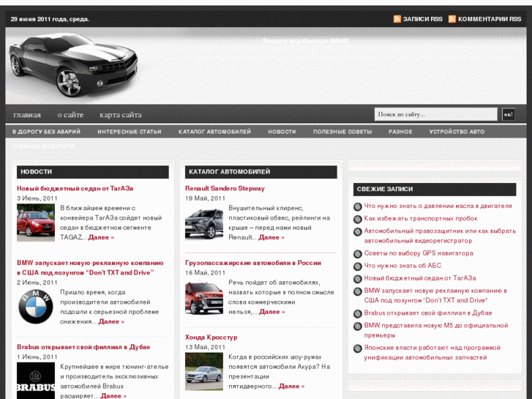Viewport: 532px width, 399px height.
Task: Open sidebar link Новый бюджетный седан от ТагАЗа
Action: tap(420, 278)
